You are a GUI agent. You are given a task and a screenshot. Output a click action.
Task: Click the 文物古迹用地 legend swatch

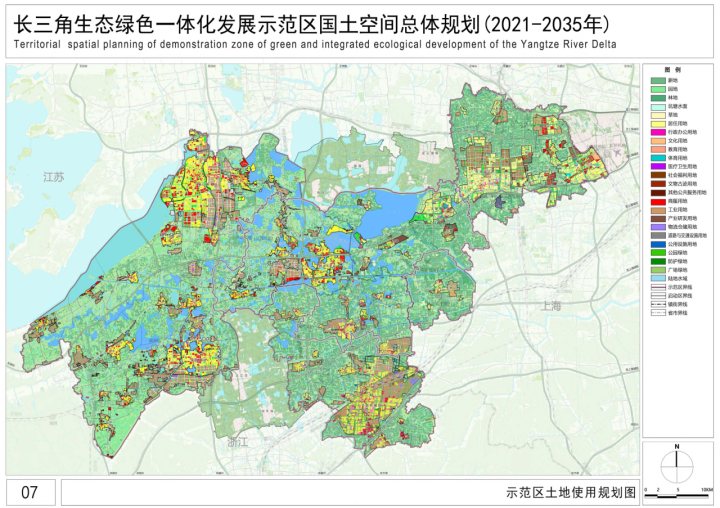[x=658, y=184]
